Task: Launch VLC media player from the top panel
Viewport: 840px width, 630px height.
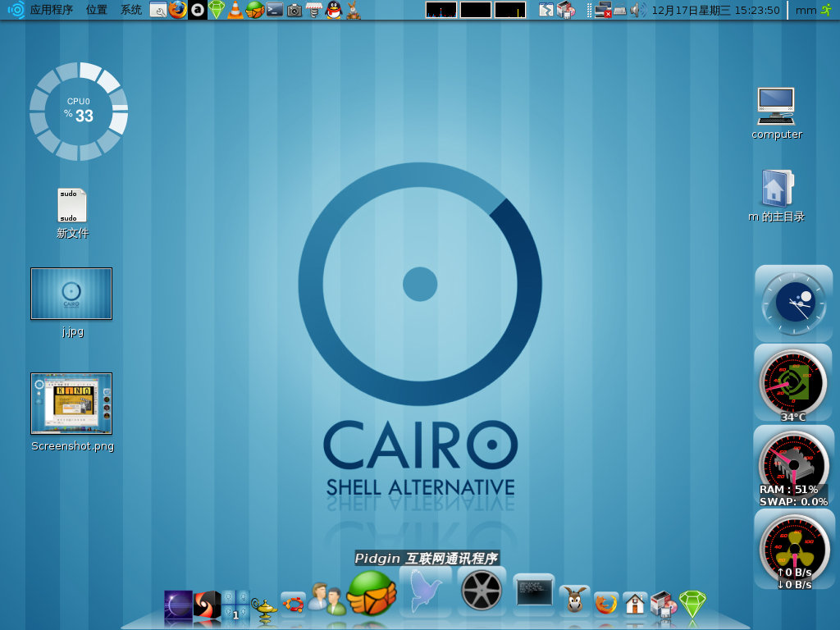Action: click(x=235, y=10)
